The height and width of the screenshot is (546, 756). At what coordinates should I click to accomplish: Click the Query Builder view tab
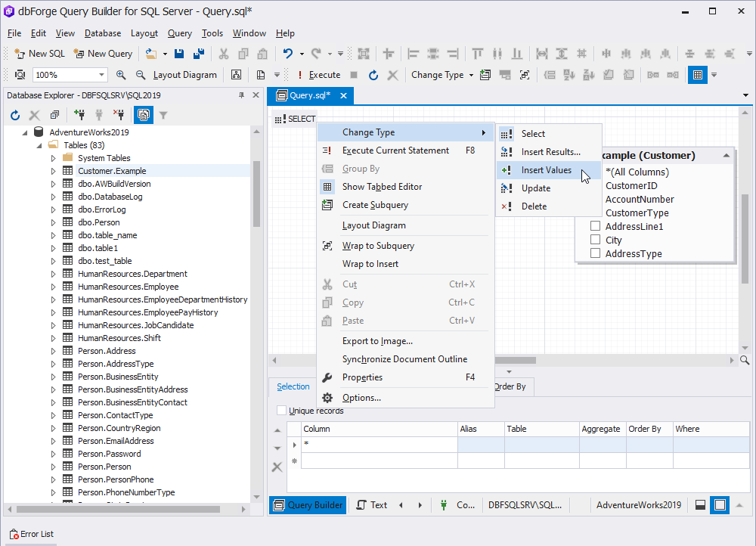[308, 505]
